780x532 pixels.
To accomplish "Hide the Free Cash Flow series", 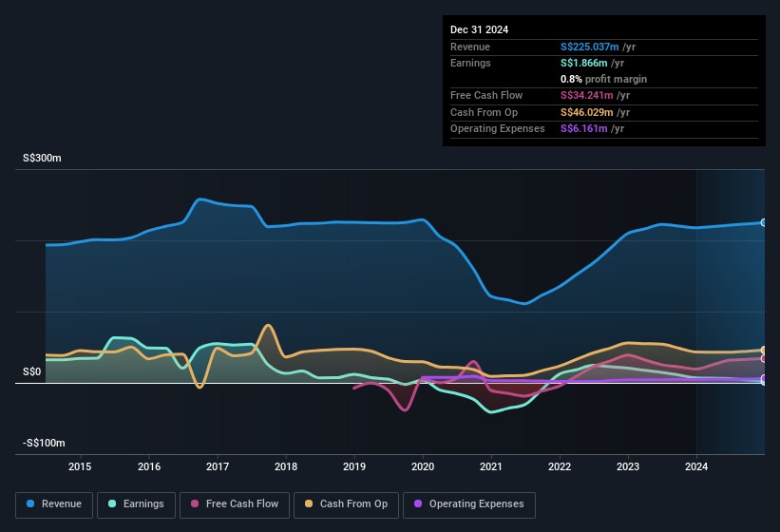I will 234,503.
